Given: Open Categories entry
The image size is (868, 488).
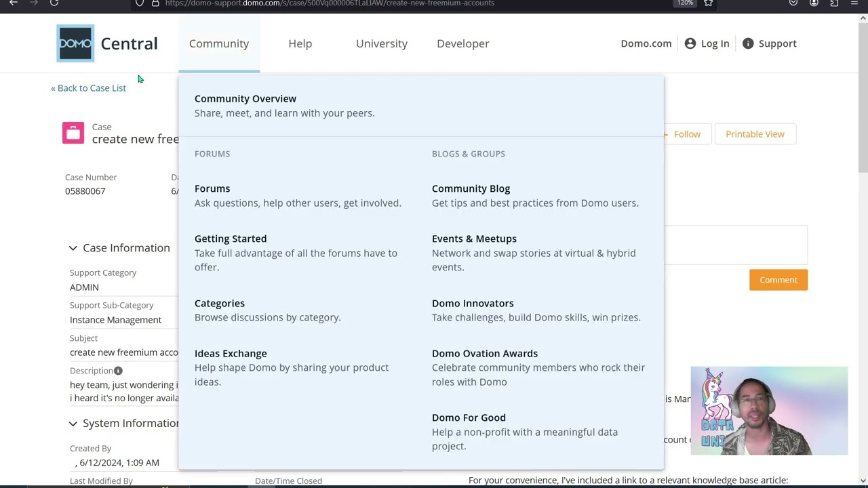Looking at the screenshot, I should (x=220, y=303).
